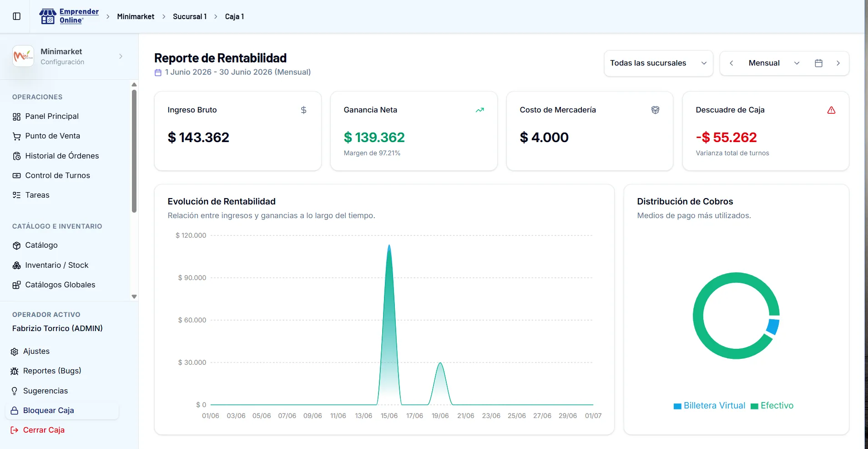Open the Todas las sucursales dropdown

click(x=658, y=63)
